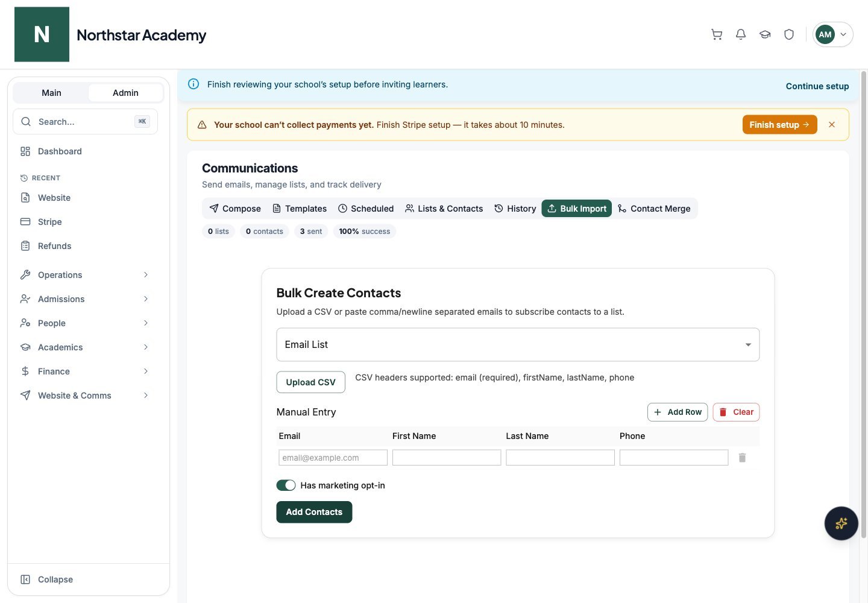
Task: Click the Operations wrench icon
Action: tap(25, 275)
